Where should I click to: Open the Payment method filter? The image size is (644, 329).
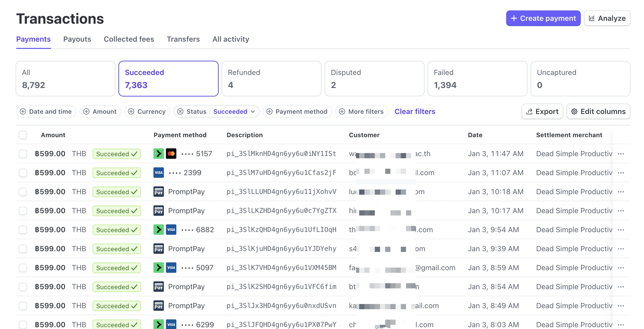tap(297, 111)
